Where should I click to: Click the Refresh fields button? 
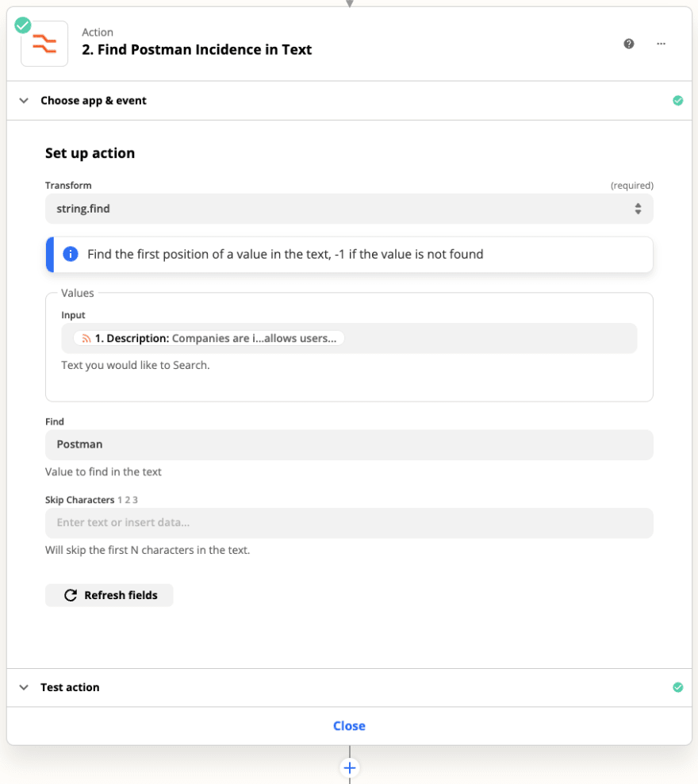(109, 595)
